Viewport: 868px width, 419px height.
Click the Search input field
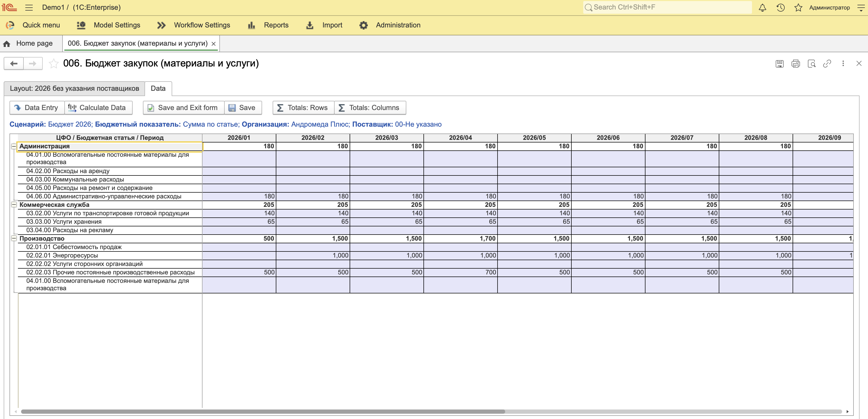click(x=667, y=7)
